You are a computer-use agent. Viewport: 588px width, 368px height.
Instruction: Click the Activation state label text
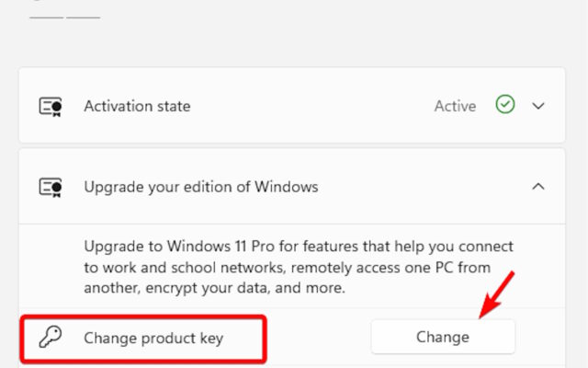point(137,106)
